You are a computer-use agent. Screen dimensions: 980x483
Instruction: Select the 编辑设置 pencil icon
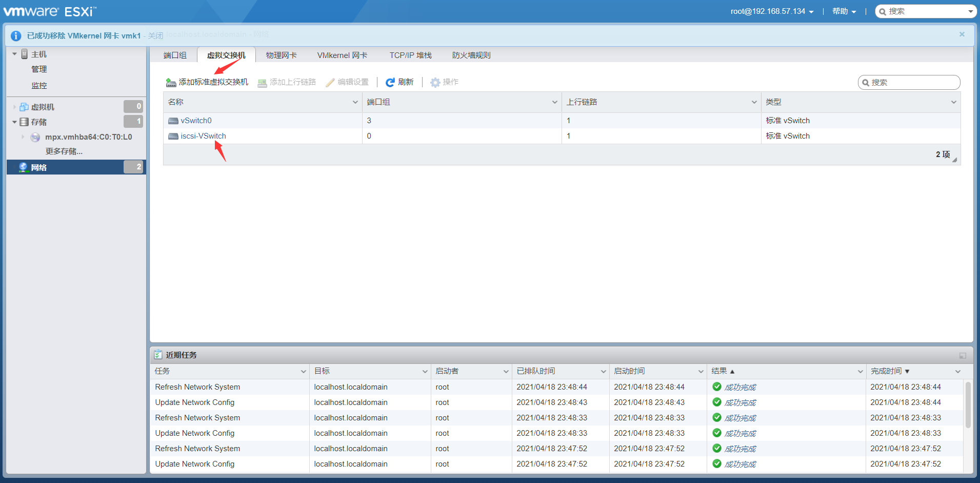(x=330, y=82)
